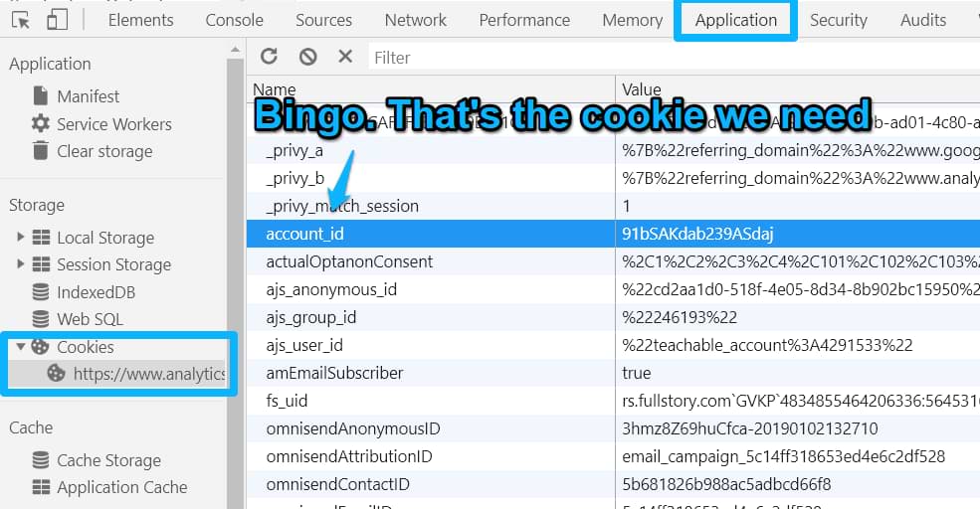Select the Application tab
Viewport: 980px width, 509px height.
735,20
